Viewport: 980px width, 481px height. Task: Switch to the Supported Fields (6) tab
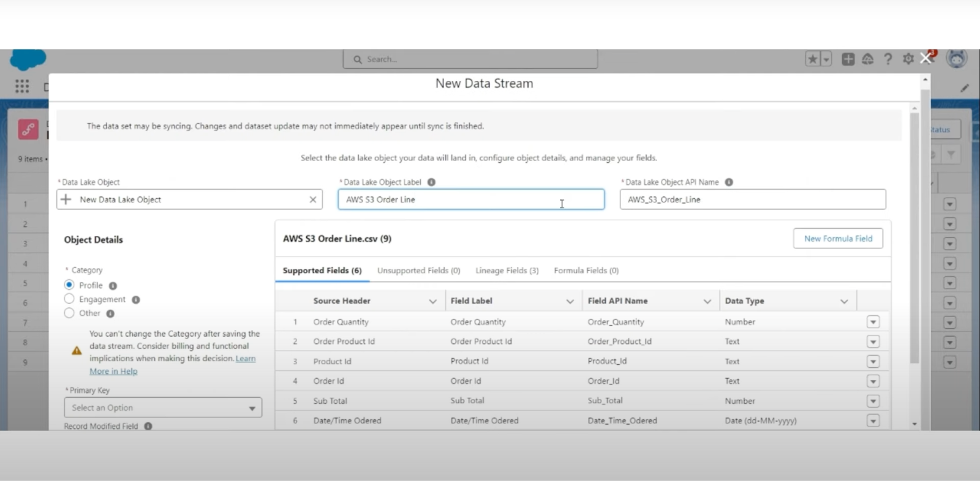(322, 270)
